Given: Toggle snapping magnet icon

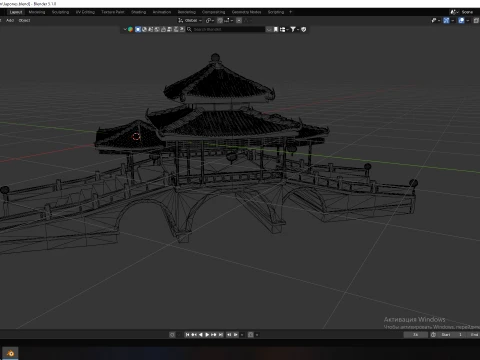Looking at the screenshot, I should point(220,20).
